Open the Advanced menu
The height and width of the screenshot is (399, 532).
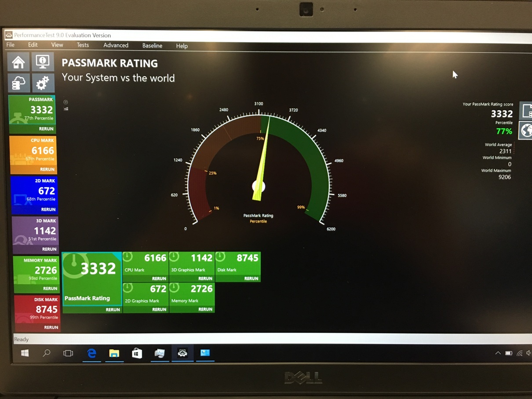pyautogui.click(x=116, y=45)
